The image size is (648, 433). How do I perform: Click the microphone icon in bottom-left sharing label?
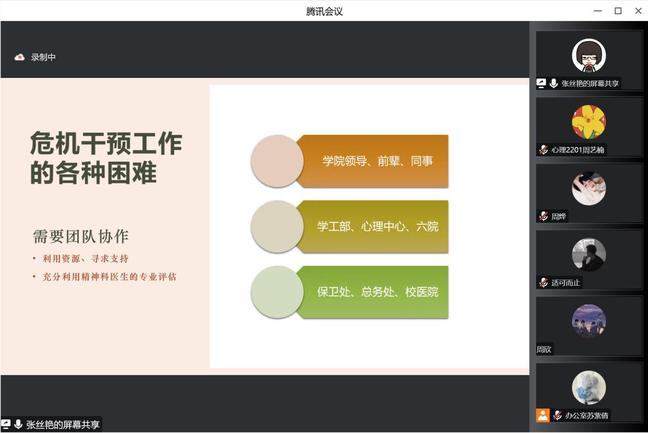tap(18, 425)
